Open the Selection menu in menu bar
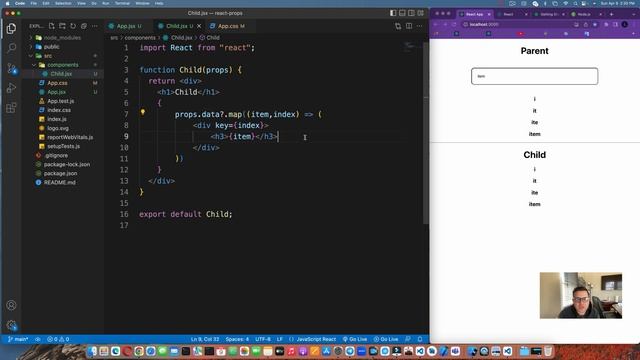This screenshot has height=360, width=640. point(63,3)
